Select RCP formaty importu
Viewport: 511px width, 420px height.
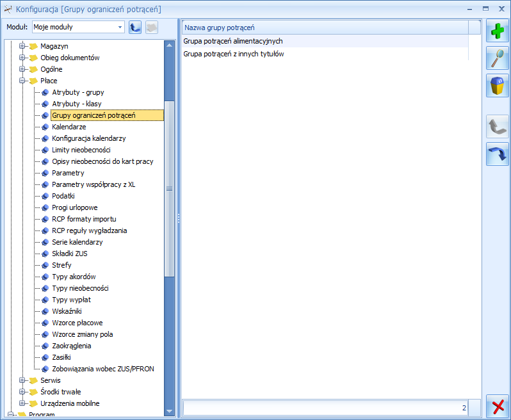[84, 219]
